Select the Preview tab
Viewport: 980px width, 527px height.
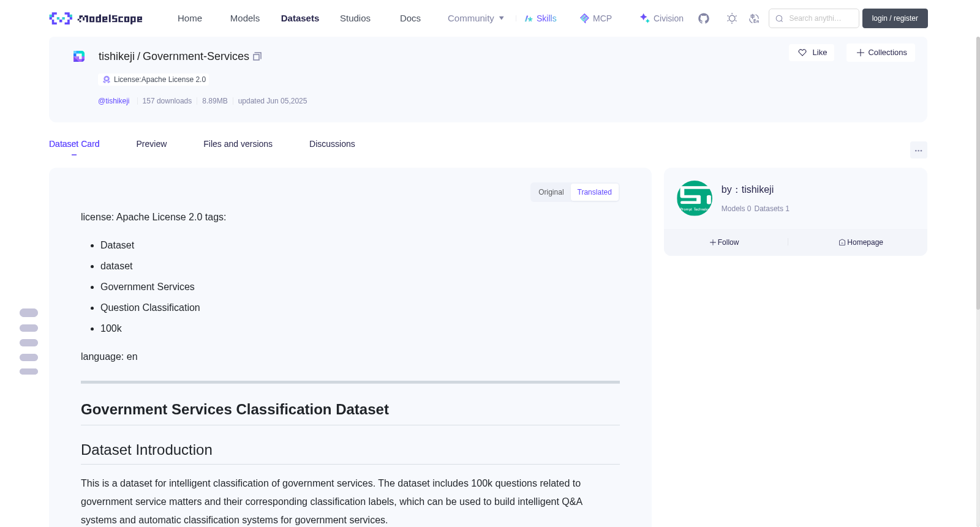tap(151, 144)
